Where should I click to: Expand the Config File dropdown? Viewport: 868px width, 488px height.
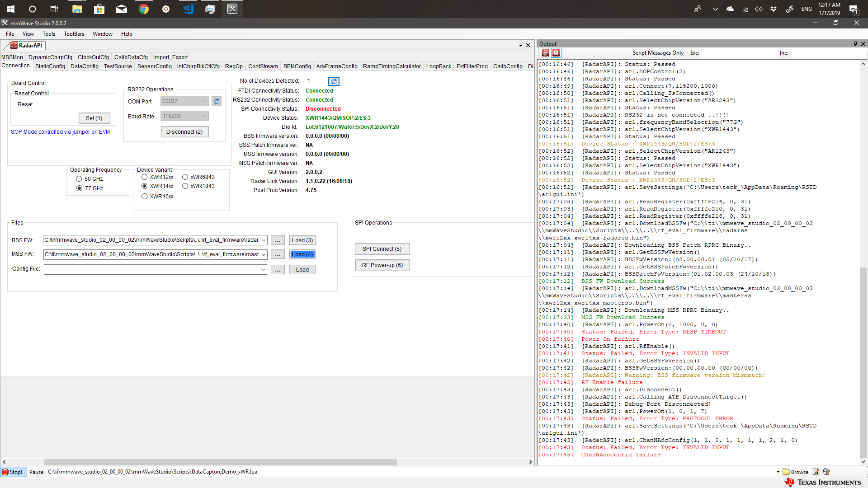pyautogui.click(x=263, y=270)
